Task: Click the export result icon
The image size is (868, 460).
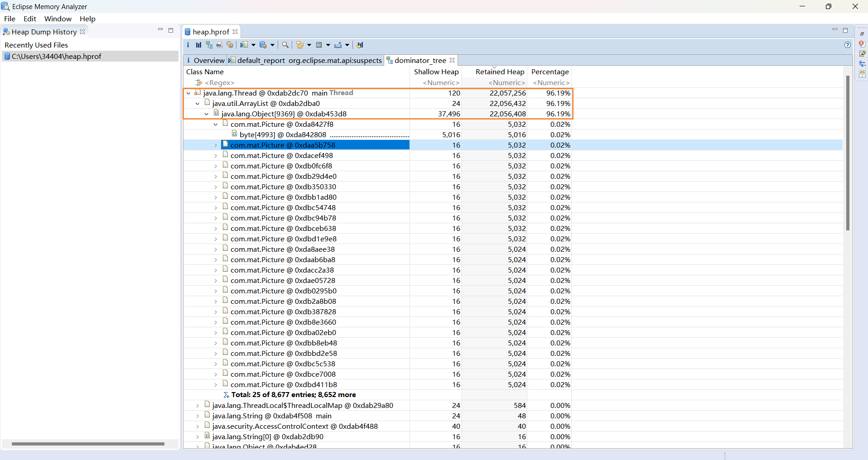Action: [338, 45]
